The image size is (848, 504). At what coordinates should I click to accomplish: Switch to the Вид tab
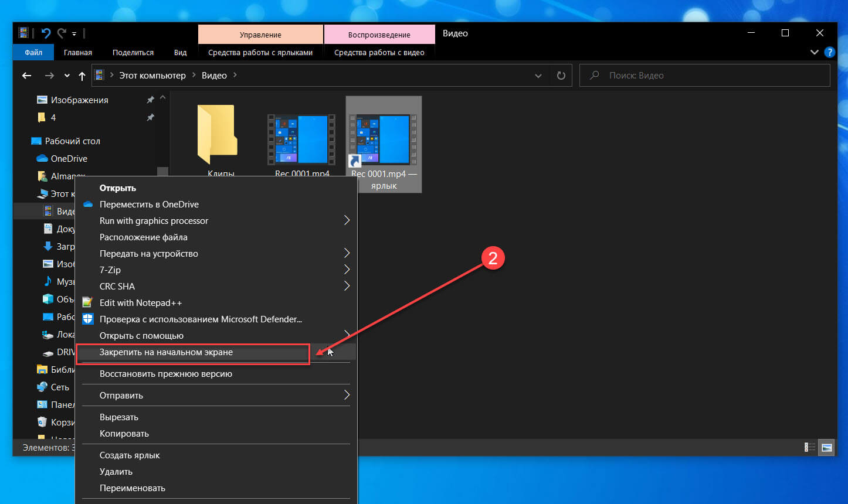180,52
